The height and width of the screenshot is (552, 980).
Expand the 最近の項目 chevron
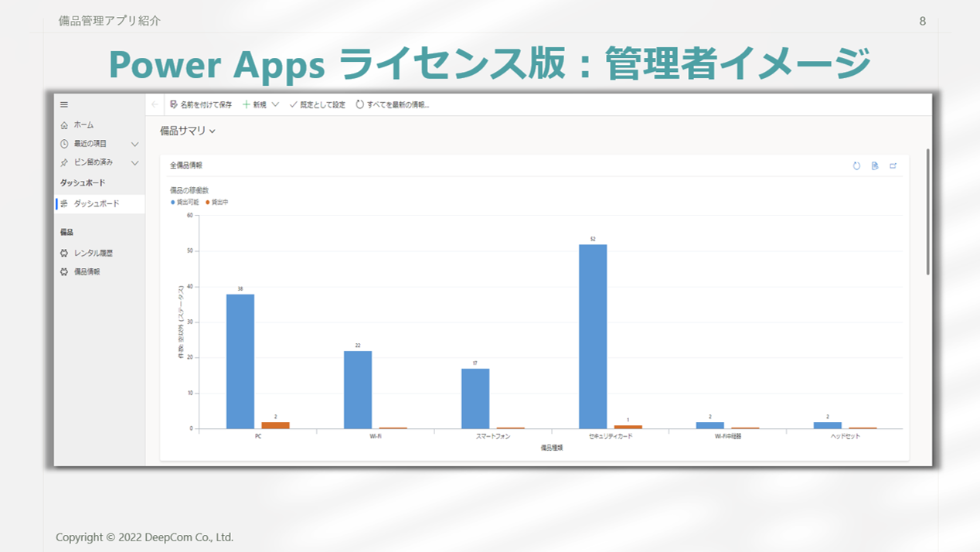(134, 144)
